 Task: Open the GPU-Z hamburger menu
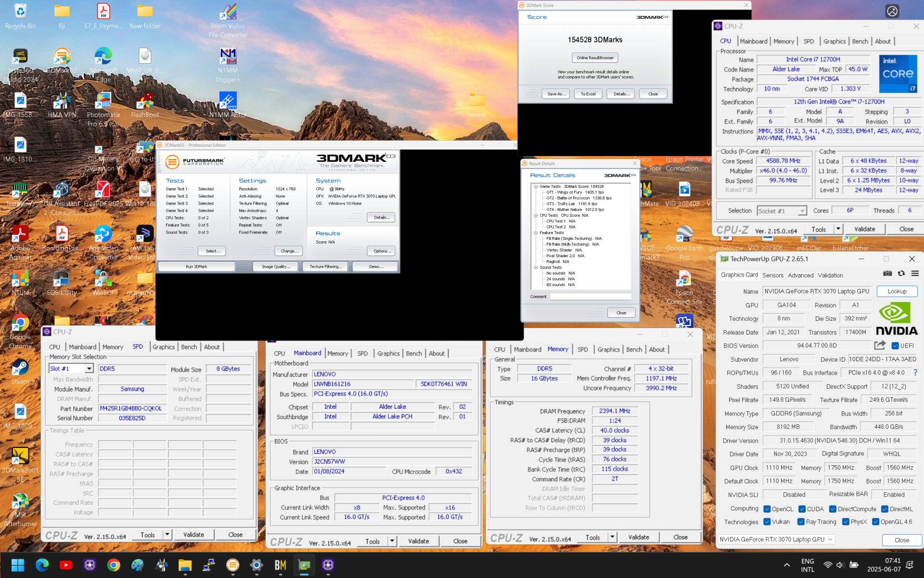pyautogui.click(x=915, y=274)
